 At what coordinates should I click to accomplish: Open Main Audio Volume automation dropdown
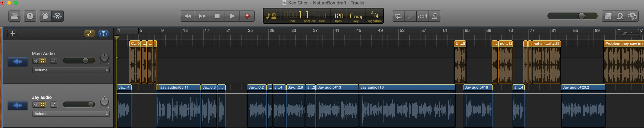71,70
